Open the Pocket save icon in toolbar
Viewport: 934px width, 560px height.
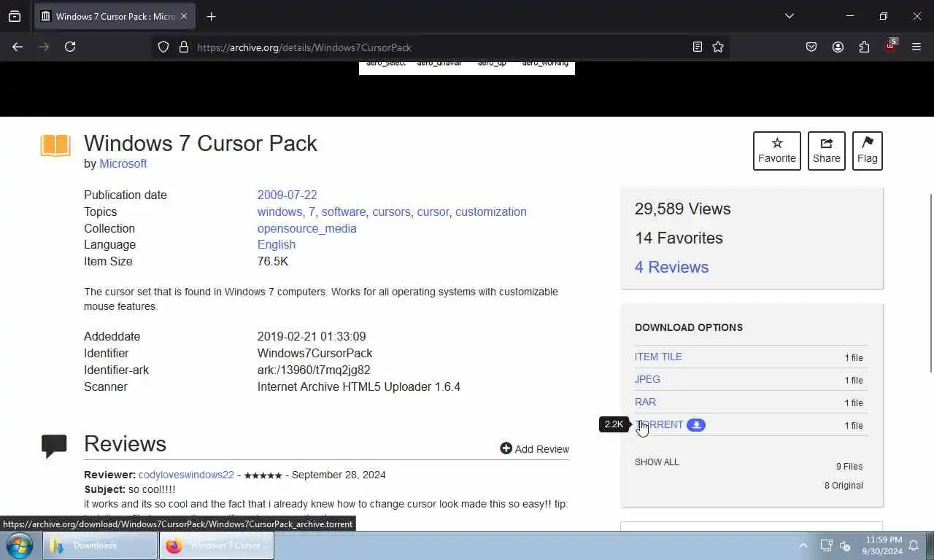(x=811, y=47)
